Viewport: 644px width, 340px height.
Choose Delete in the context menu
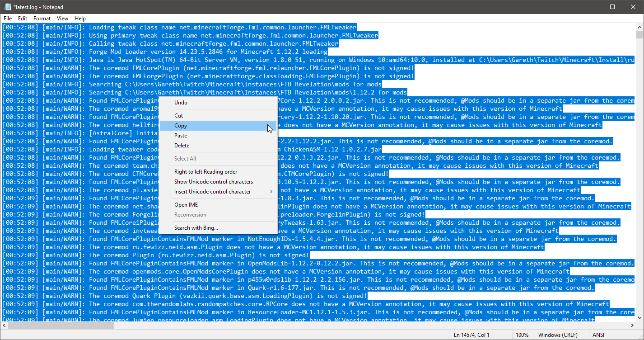pyautogui.click(x=218, y=146)
